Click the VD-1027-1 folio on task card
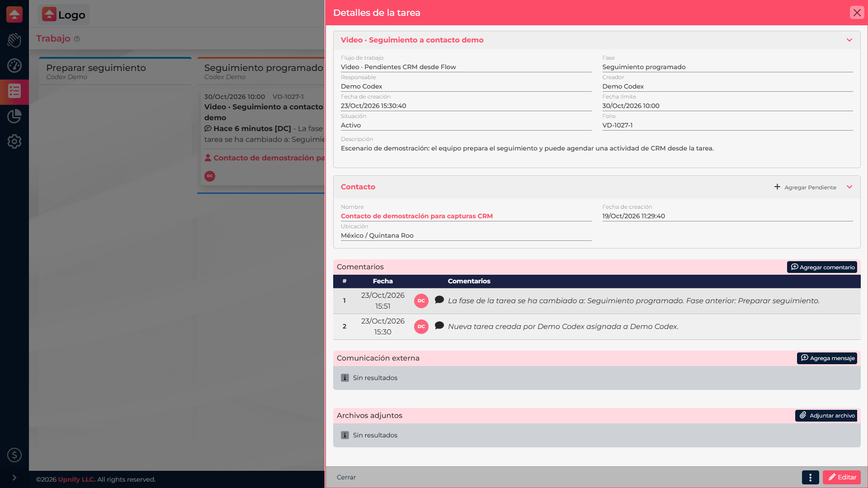The image size is (868, 488). (x=288, y=97)
